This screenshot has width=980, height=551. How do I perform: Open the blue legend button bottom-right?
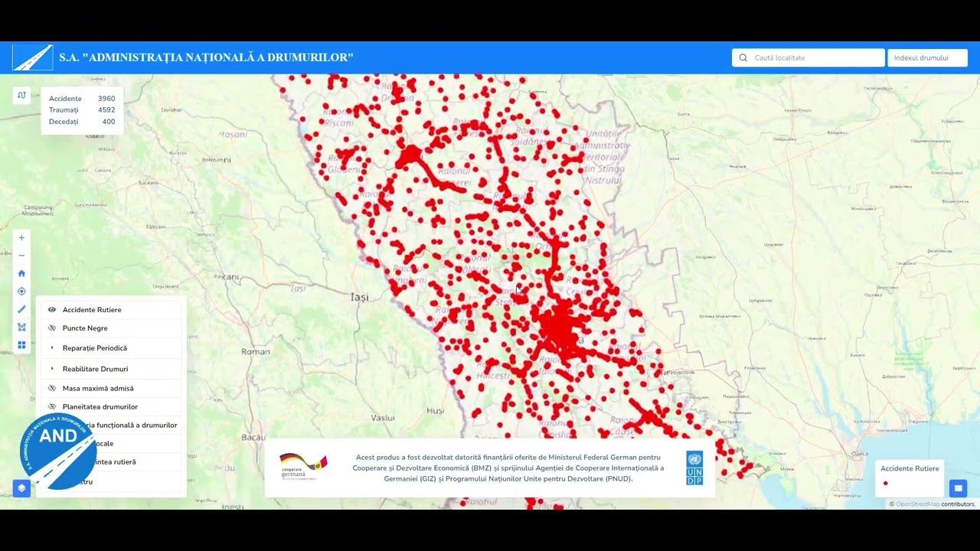[958, 488]
